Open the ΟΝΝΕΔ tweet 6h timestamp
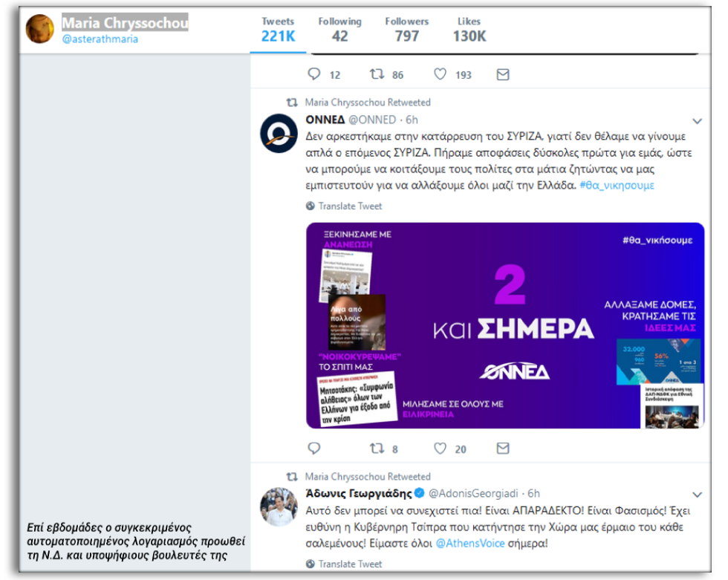 [412, 120]
